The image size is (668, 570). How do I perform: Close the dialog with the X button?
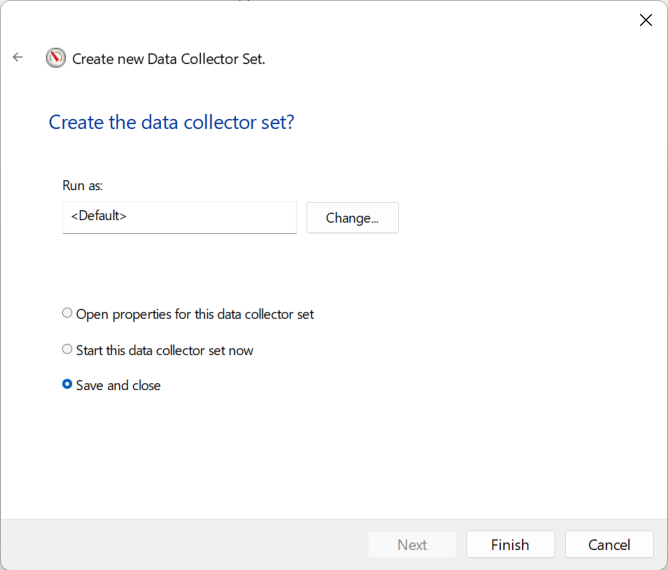(646, 20)
